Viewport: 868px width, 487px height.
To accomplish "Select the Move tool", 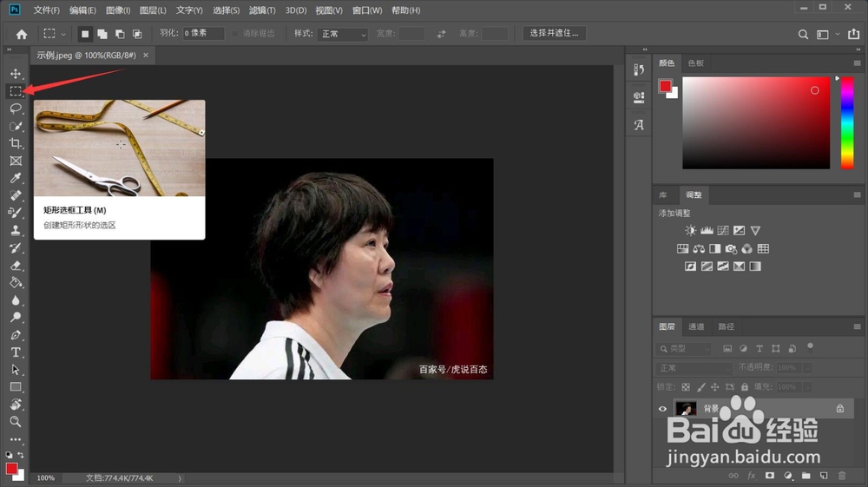I will pos(16,74).
